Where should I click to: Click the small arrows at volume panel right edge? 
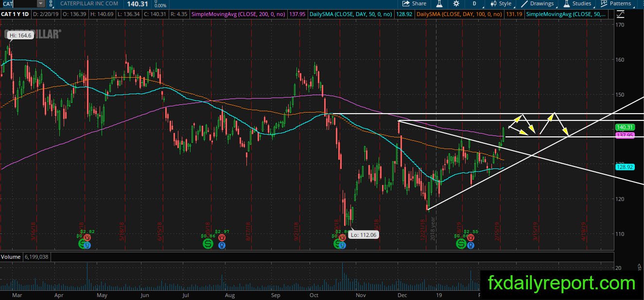pos(640,267)
